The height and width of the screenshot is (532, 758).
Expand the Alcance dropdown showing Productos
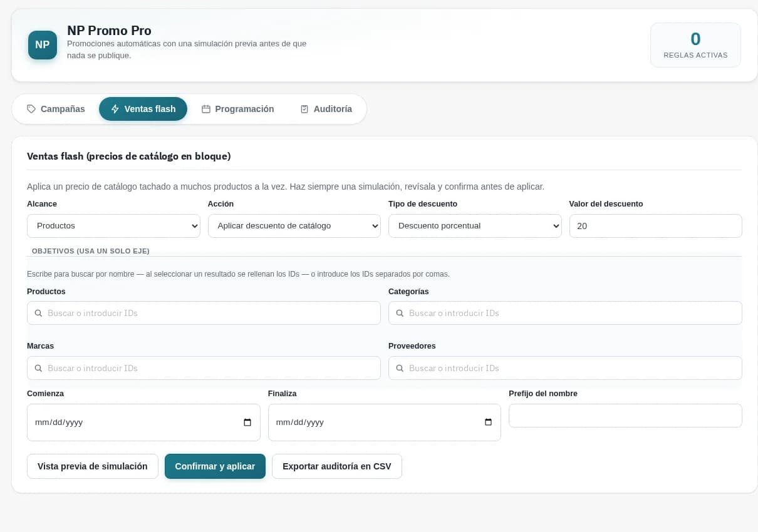tap(113, 226)
